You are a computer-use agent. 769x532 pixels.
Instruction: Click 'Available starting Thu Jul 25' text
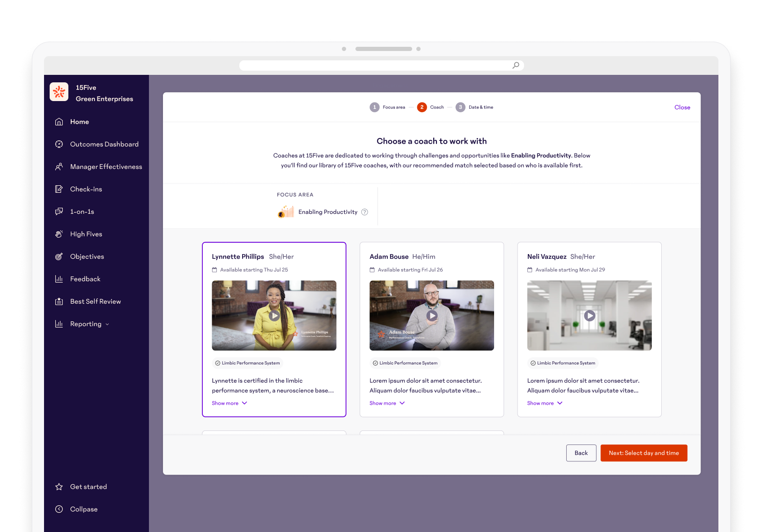254,270
